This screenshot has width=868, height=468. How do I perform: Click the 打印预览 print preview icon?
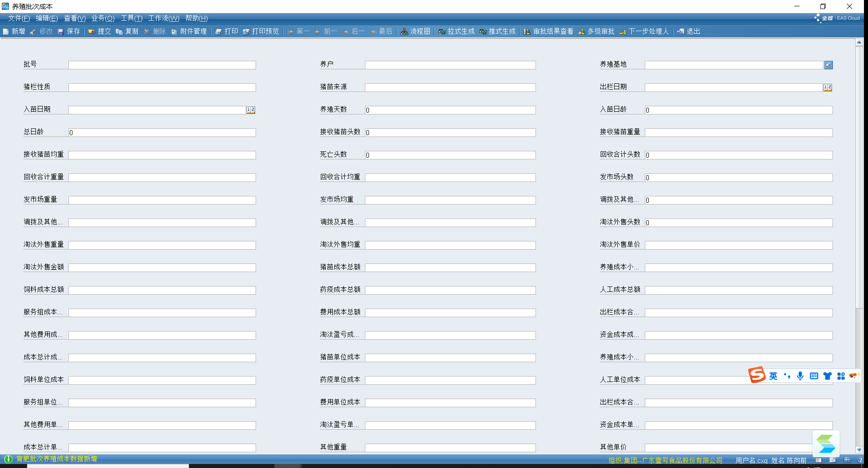247,32
